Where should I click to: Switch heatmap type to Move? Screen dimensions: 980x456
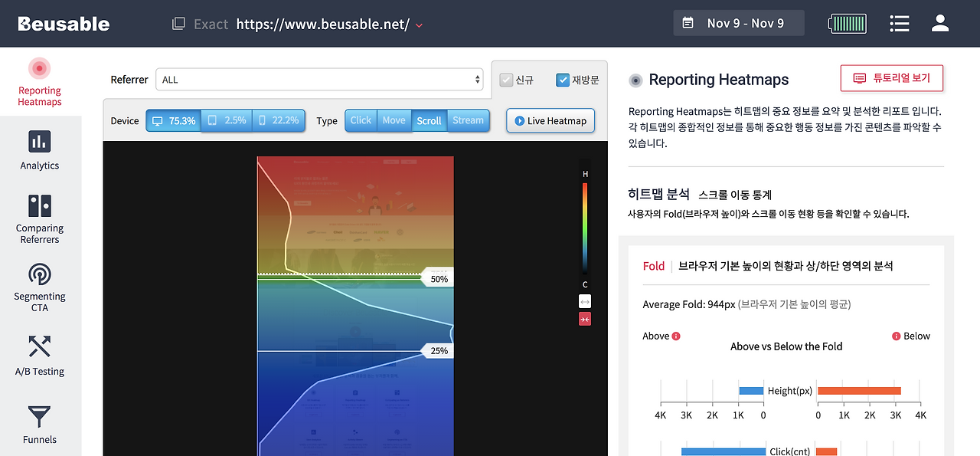click(394, 120)
